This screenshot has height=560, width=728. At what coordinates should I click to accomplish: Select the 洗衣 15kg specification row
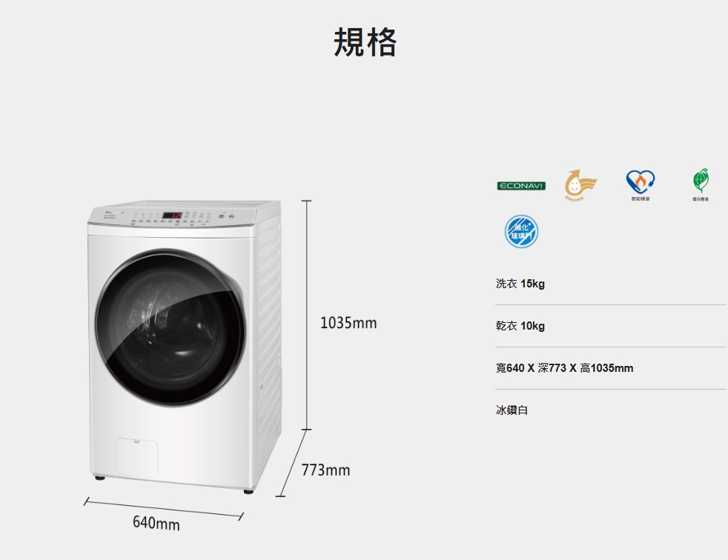coord(611,284)
